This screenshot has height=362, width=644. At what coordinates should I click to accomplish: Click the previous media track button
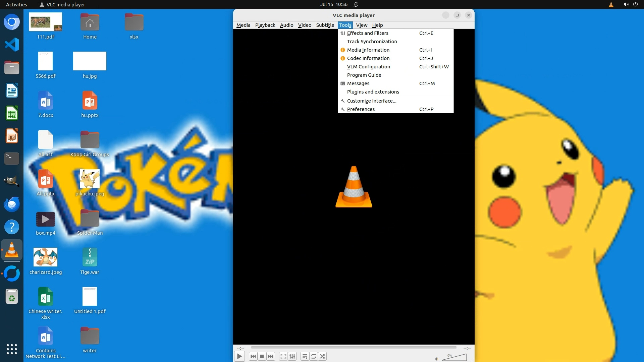click(x=253, y=356)
